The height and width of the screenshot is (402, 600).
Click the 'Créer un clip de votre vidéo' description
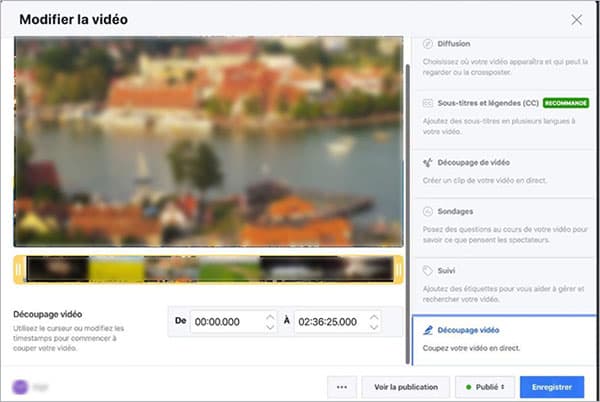pyautogui.click(x=484, y=181)
